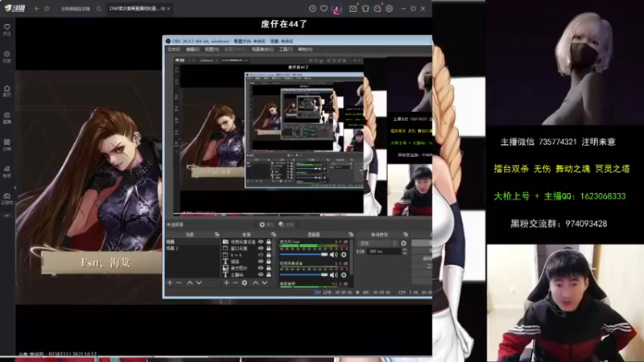
Task: Toggle eye icon of the last source row
Action: tap(260, 274)
